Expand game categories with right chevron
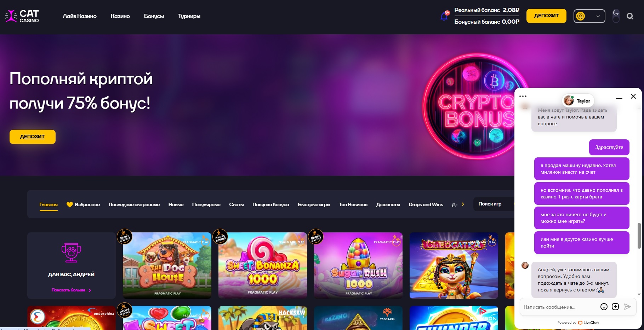The image size is (644, 330). point(463,204)
